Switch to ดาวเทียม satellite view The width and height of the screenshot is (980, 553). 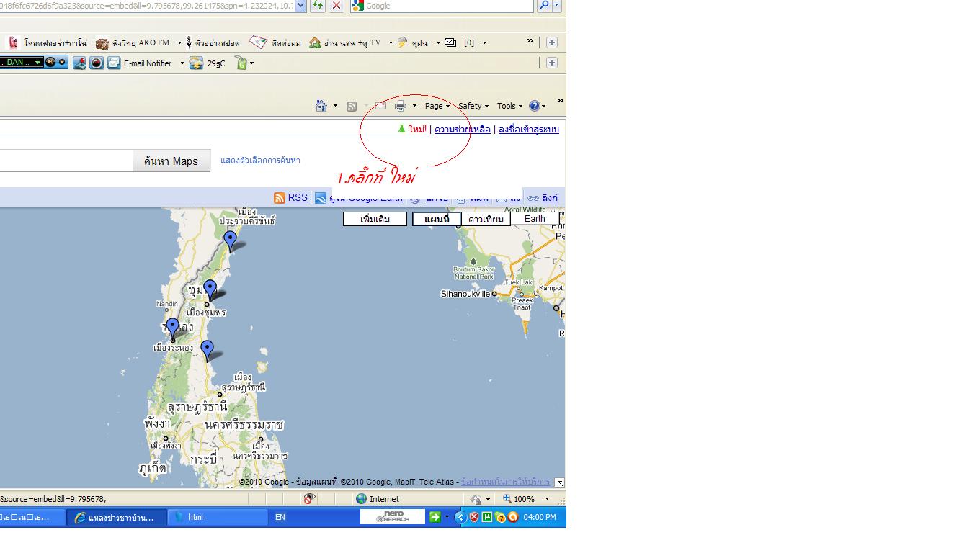click(x=486, y=219)
